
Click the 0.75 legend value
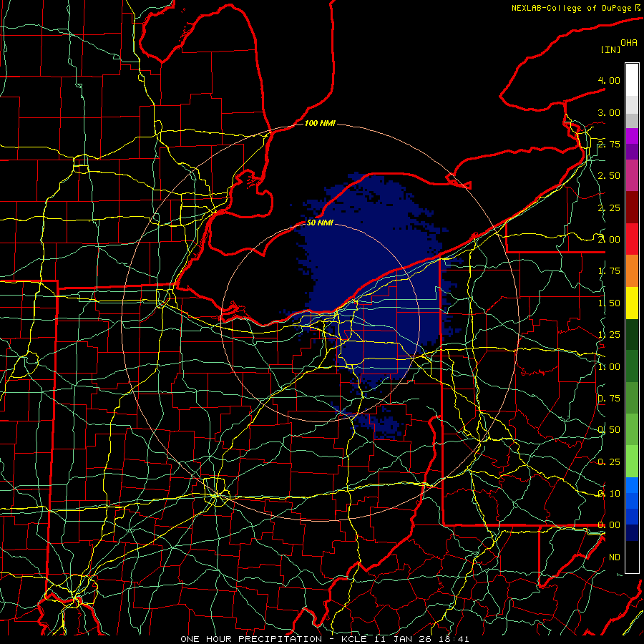pyautogui.click(x=609, y=399)
